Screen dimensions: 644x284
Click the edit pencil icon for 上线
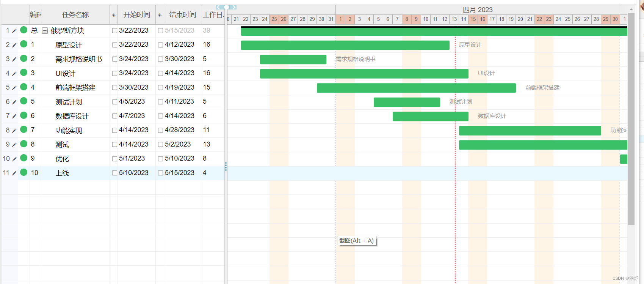click(14, 173)
